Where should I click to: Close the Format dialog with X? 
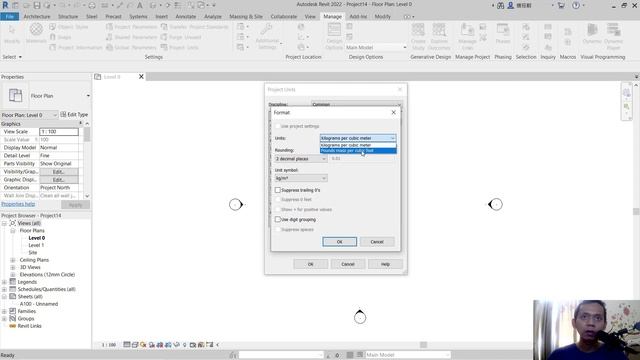(393, 112)
